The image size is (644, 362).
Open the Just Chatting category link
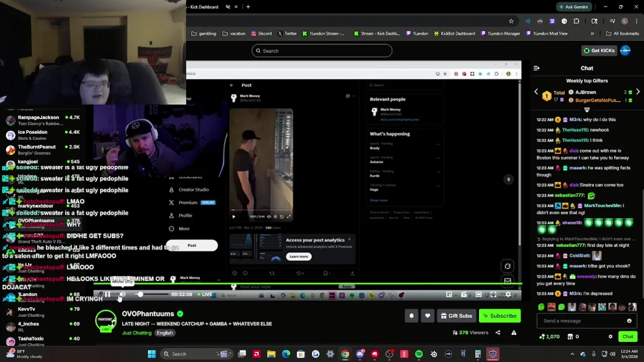pyautogui.click(x=136, y=333)
